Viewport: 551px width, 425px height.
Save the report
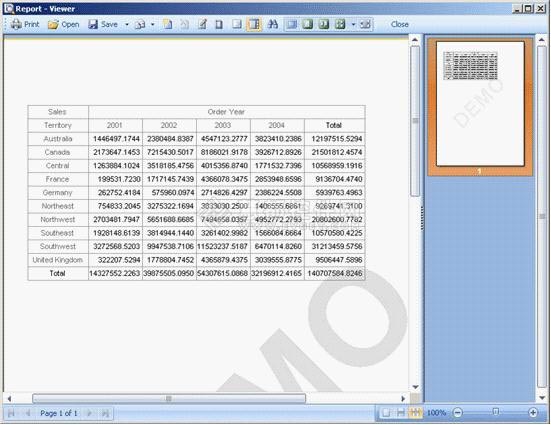[x=103, y=24]
